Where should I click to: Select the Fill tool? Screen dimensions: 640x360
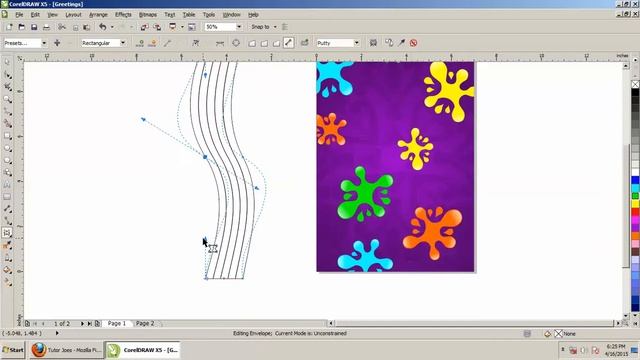7,270
